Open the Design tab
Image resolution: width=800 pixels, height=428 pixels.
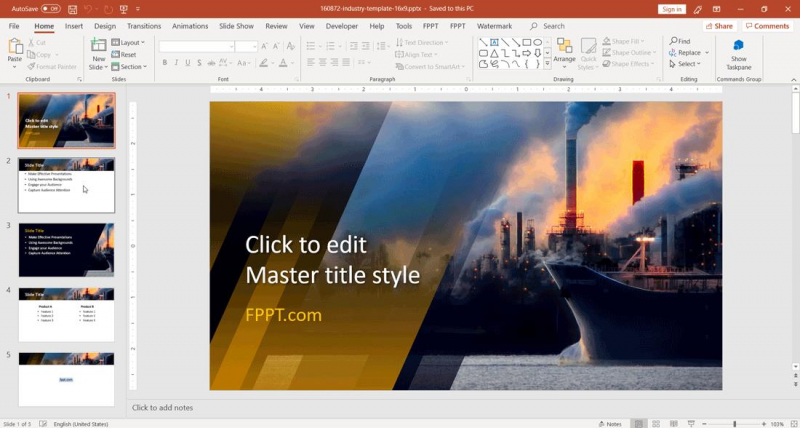click(x=105, y=26)
